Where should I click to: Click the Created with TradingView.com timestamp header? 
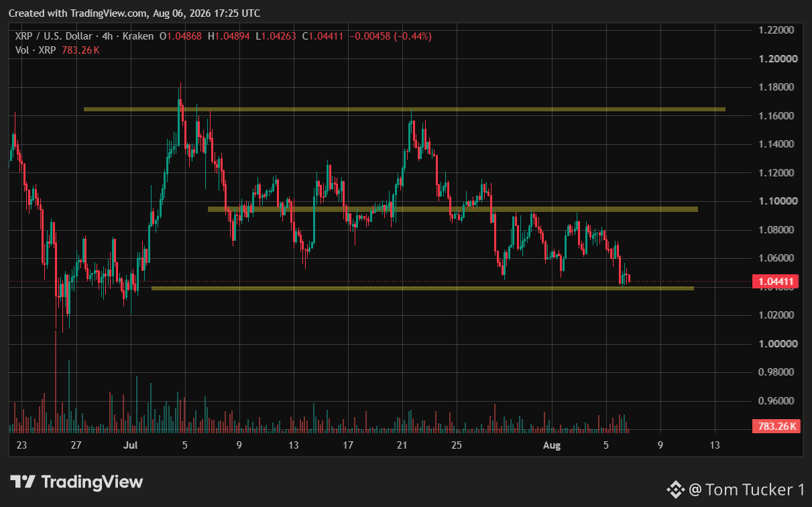click(x=135, y=13)
